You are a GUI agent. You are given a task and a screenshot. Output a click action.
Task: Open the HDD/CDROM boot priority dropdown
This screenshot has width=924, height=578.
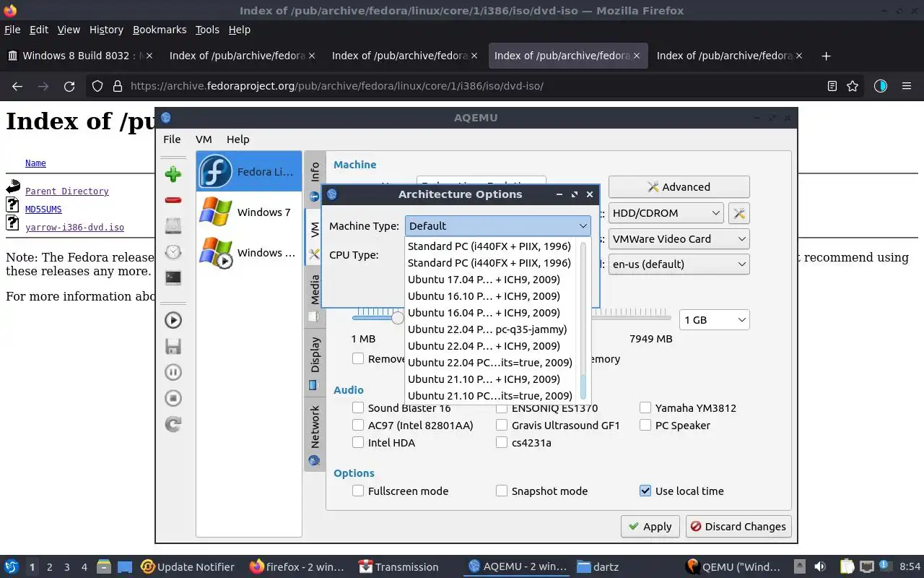point(666,212)
